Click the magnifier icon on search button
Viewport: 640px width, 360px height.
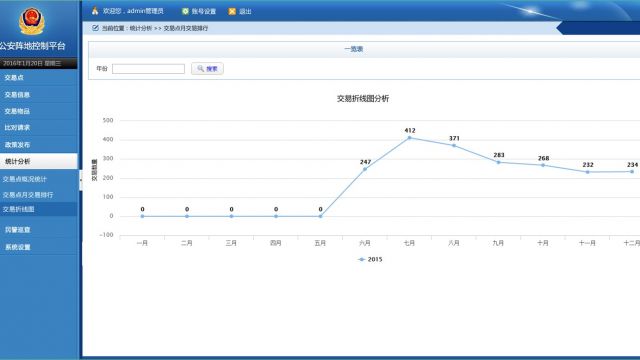pos(200,69)
